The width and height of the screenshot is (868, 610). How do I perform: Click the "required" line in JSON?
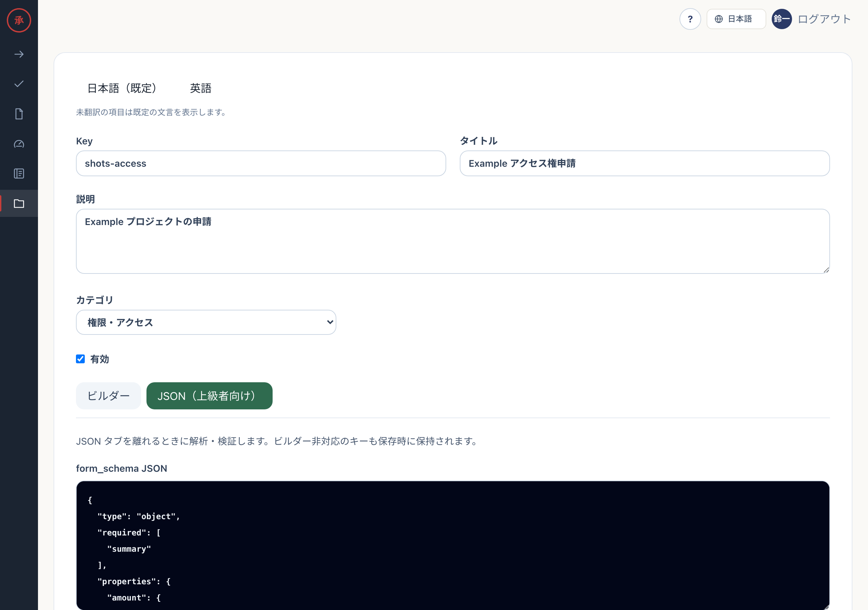pyautogui.click(x=129, y=532)
